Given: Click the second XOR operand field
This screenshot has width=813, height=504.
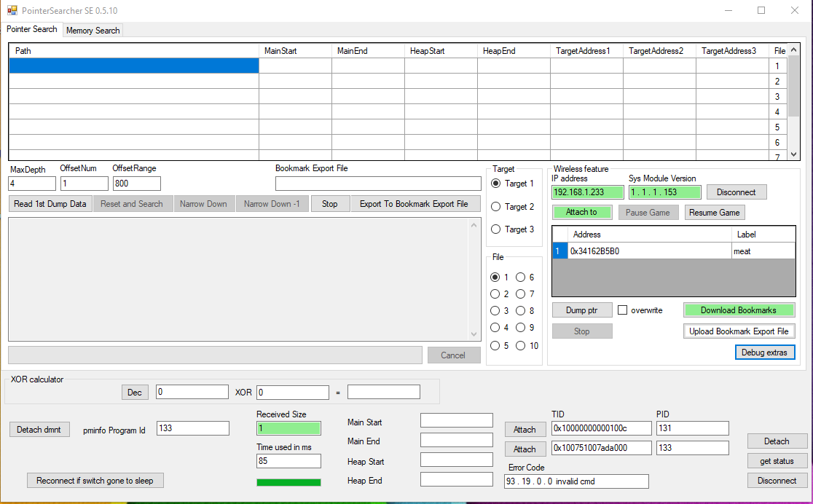Looking at the screenshot, I should [293, 393].
